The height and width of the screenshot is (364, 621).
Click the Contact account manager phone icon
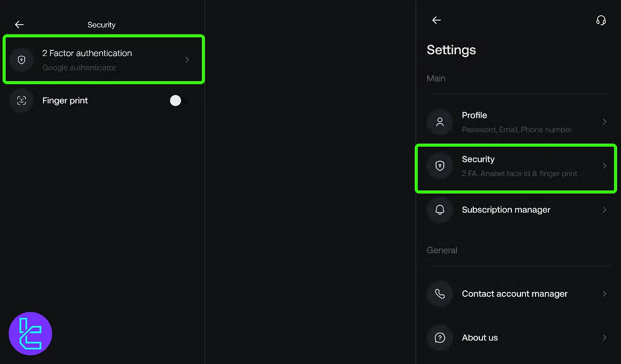click(440, 294)
